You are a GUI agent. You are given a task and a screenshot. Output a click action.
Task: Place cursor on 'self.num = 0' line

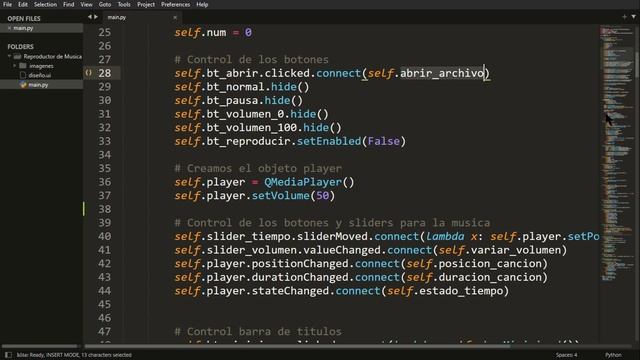213,33
